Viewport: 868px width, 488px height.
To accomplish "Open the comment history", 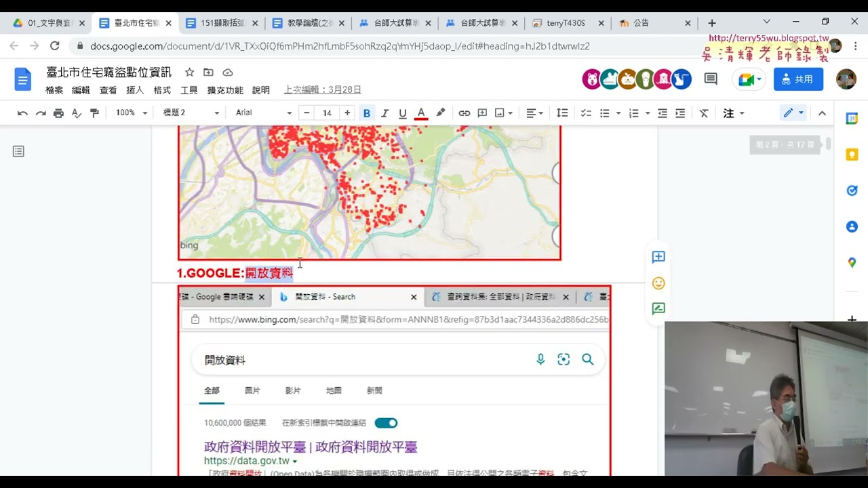I will [x=711, y=79].
